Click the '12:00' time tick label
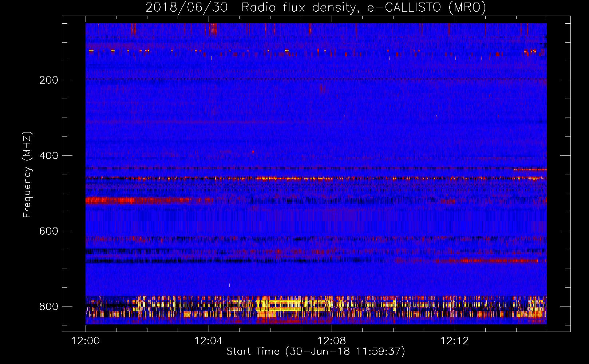 (86, 341)
